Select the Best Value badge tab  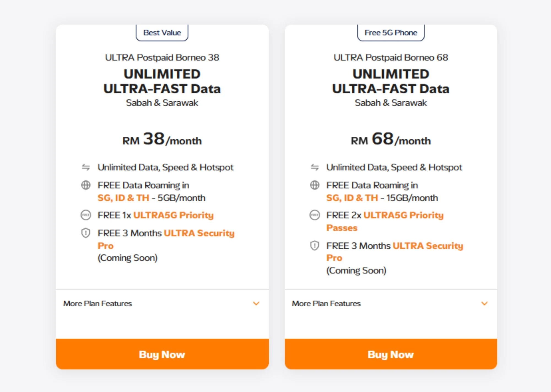162,33
